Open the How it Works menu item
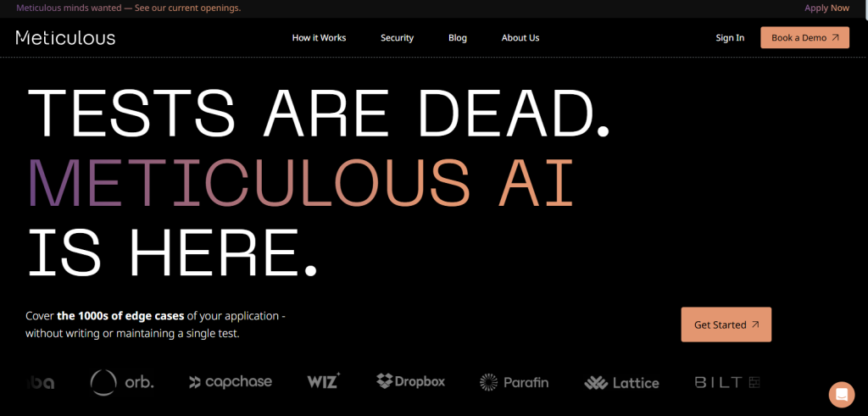This screenshot has width=868, height=416. coord(319,37)
